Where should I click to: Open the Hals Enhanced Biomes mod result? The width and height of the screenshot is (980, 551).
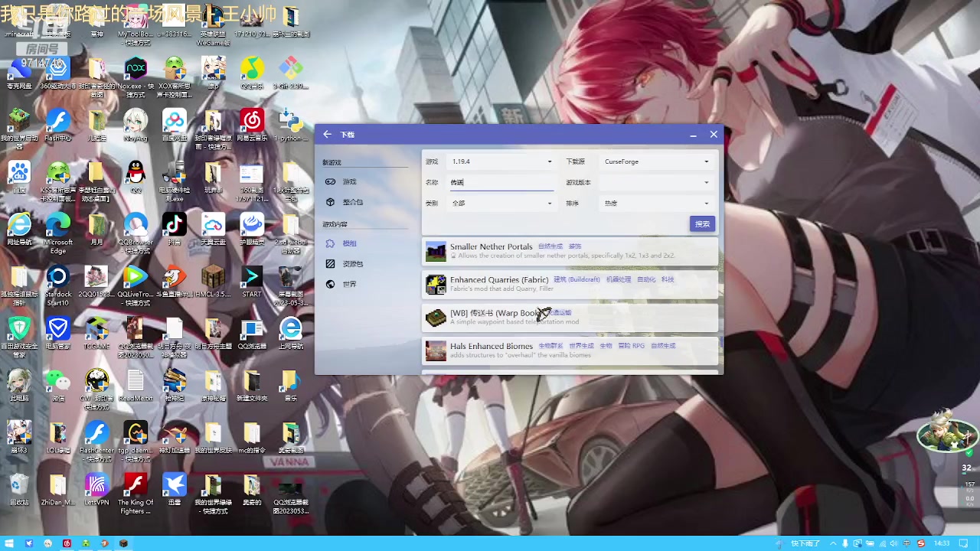(571, 350)
